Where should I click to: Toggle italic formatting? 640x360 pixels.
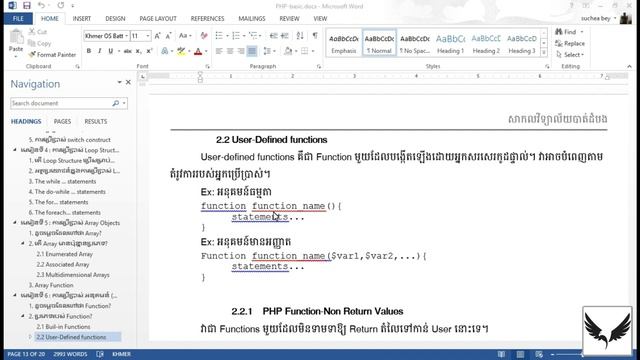99,51
